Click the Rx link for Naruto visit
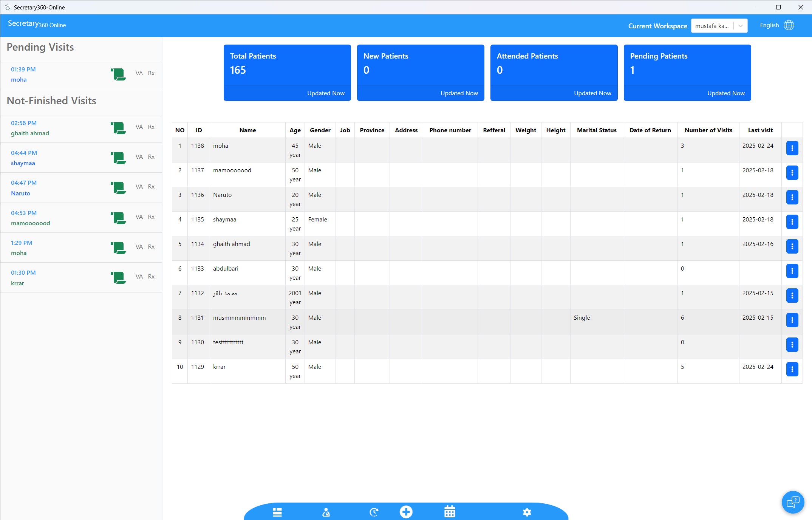 click(x=151, y=187)
